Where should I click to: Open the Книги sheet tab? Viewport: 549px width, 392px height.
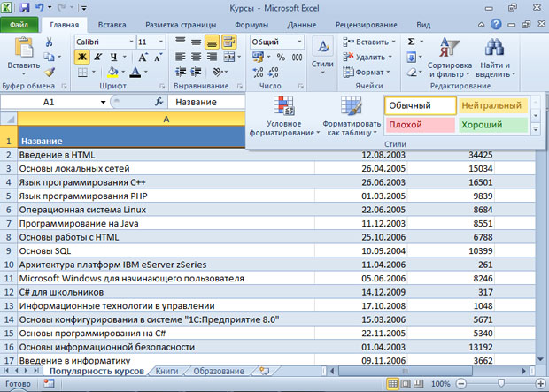(167, 372)
